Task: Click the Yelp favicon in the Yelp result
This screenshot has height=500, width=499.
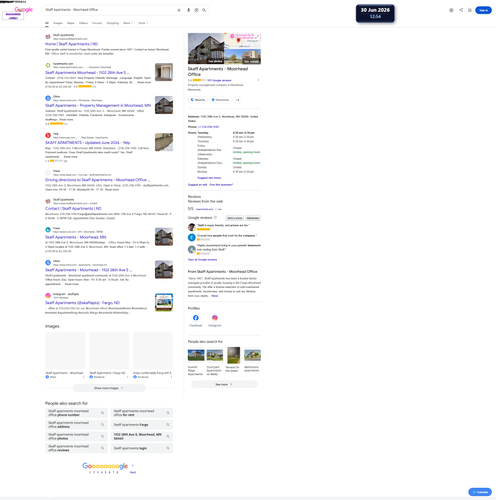Action: pos(48,135)
